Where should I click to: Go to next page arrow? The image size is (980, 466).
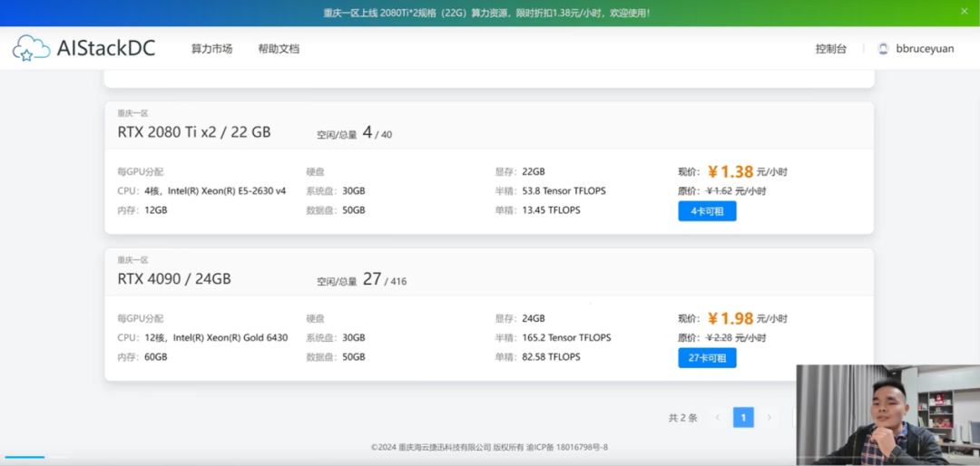point(769,417)
